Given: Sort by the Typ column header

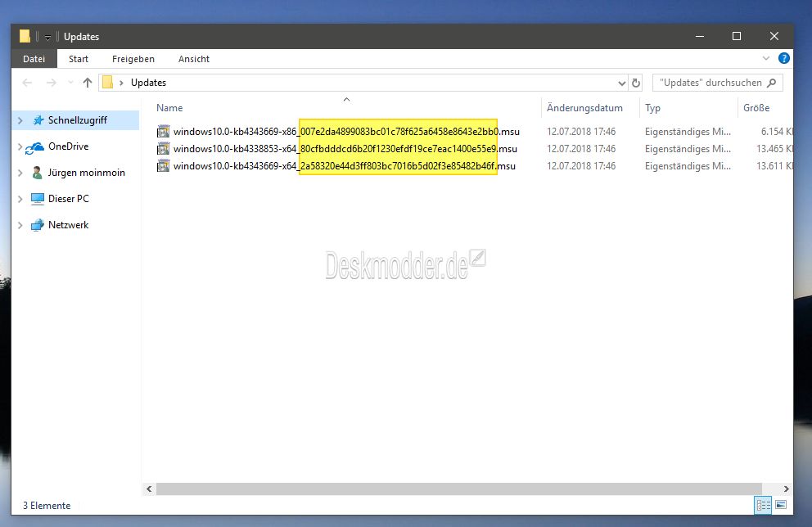Looking at the screenshot, I should (x=652, y=108).
